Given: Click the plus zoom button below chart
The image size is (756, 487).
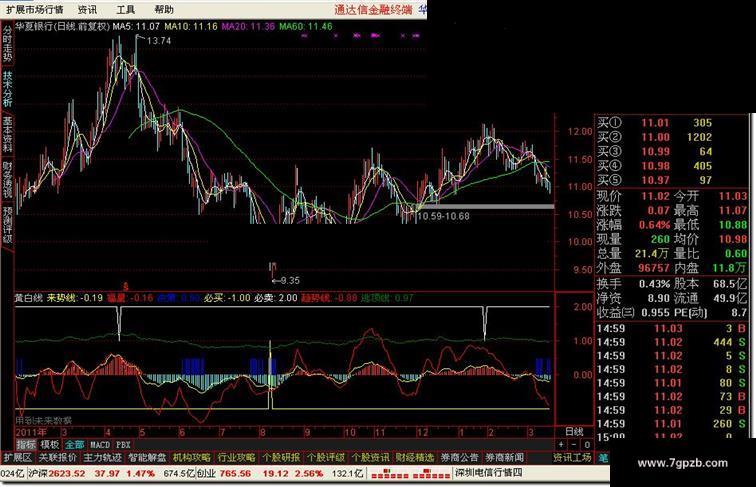Looking at the screenshot, I should tap(561, 444).
